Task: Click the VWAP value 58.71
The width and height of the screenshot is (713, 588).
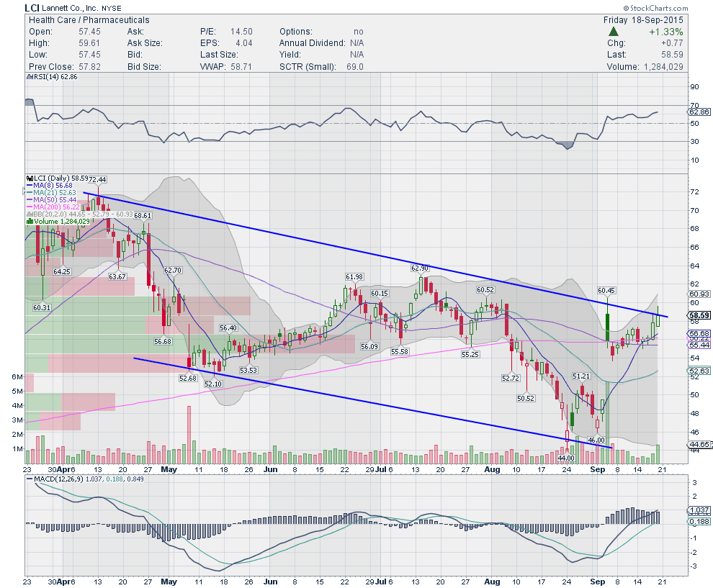Action: point(241,67)
